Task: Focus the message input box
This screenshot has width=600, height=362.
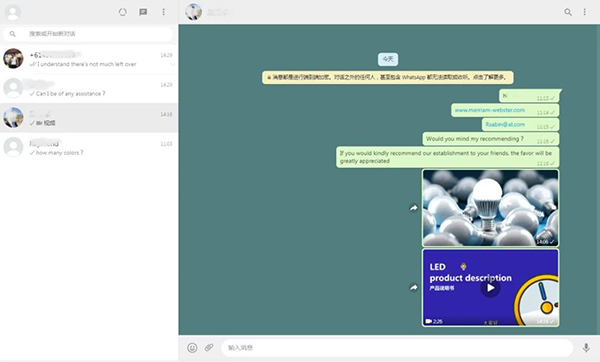Action: [x=397, y=348]
